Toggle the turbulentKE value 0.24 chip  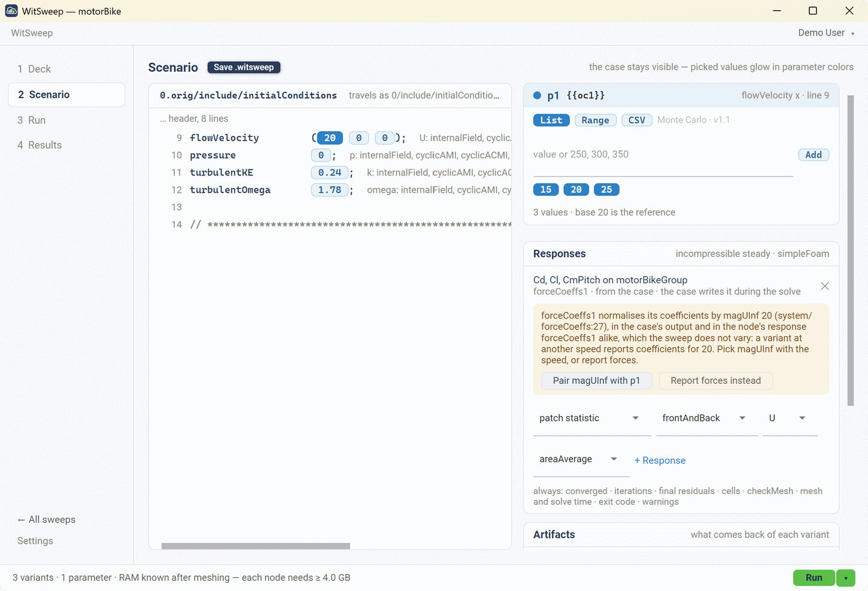(330, 172)
